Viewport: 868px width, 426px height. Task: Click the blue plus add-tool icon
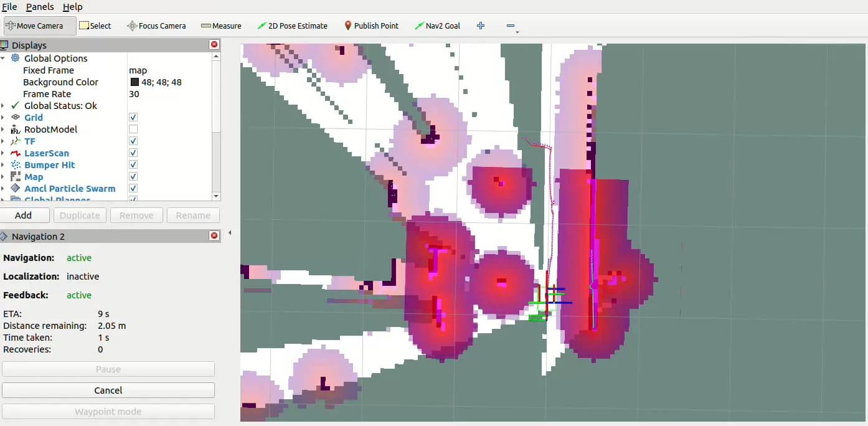(481, 26)
